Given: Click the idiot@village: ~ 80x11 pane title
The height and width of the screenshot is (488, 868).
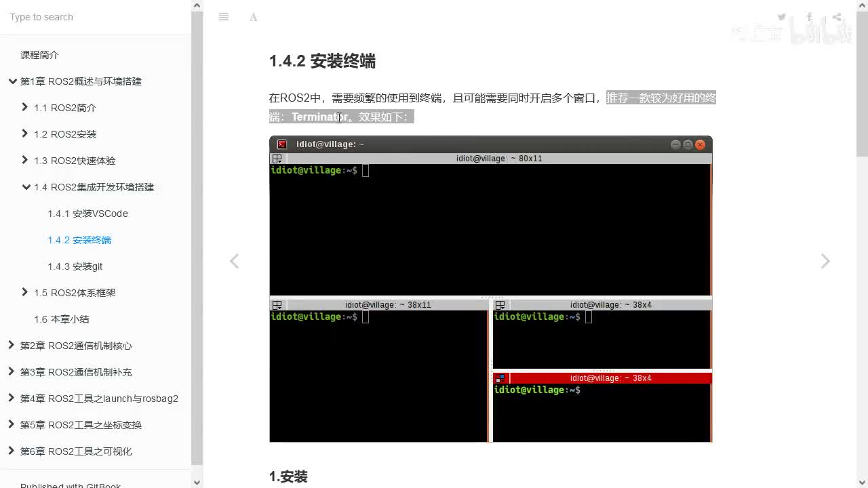Looking at the screenshot, I should tap(499, 159).
